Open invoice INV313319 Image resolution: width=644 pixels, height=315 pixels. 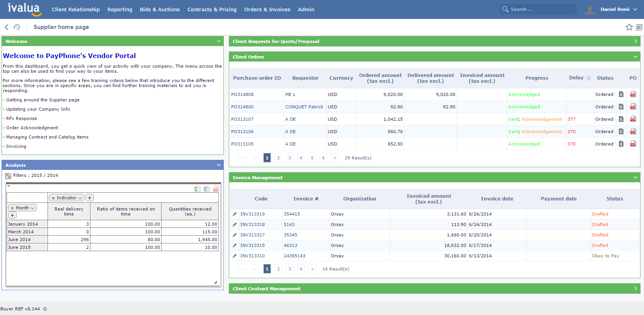tap(252, 214)
